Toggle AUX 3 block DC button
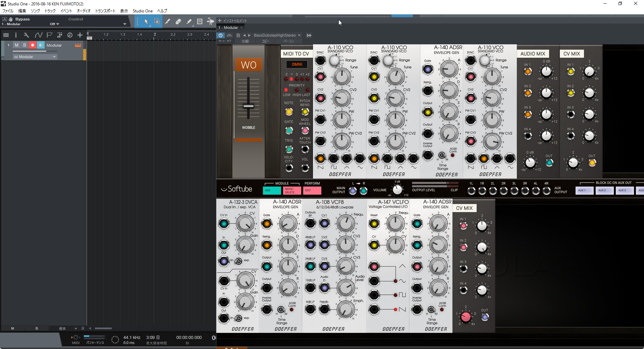 pyautogui.click(x=624, y=190)
